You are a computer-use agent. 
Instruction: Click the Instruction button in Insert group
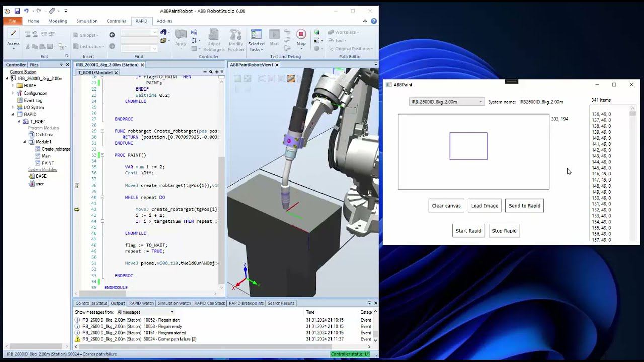click(x=89, y=47)
